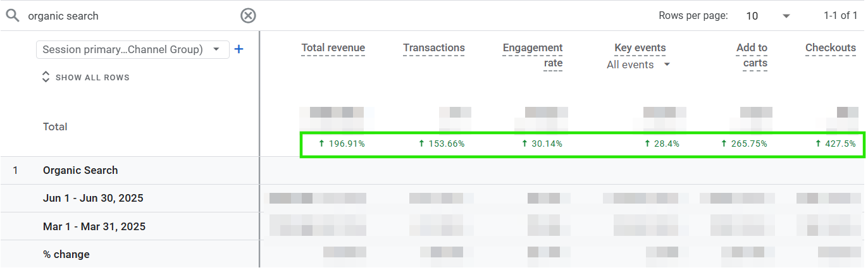This screenshot has width=868, height=270.
Task: Click SHOW ALL ROWS
Action: (x=92, y=77)
